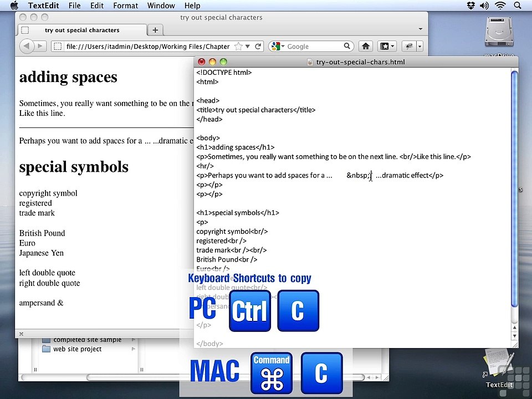Click the page icon in TextEdit title bar
This screenshot has width=532, height=399.
(x=309, y=62)
